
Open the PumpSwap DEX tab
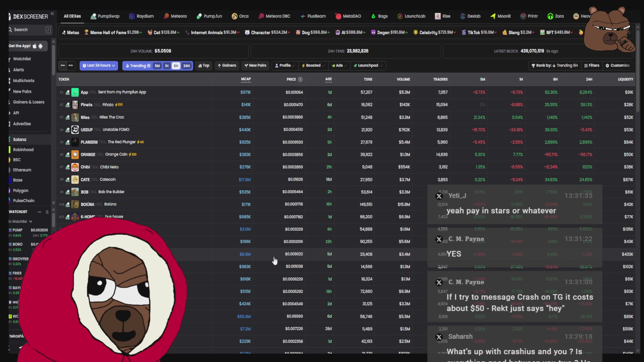(x=105, y=16)
